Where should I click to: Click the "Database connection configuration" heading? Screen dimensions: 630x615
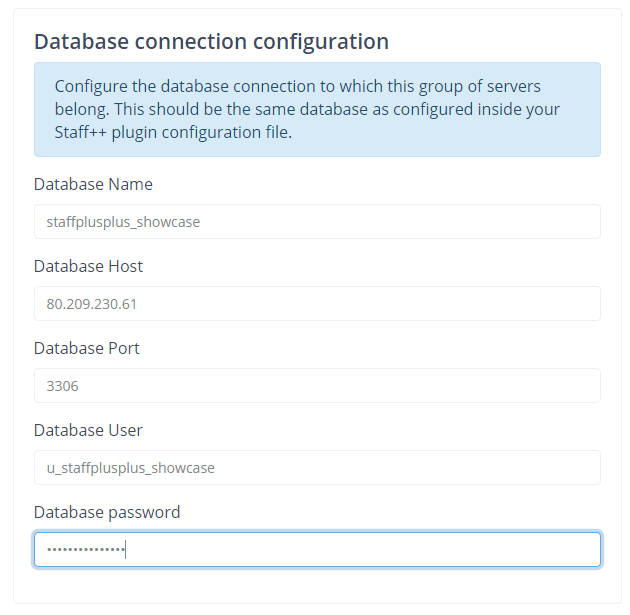click(x=211, y=41)
